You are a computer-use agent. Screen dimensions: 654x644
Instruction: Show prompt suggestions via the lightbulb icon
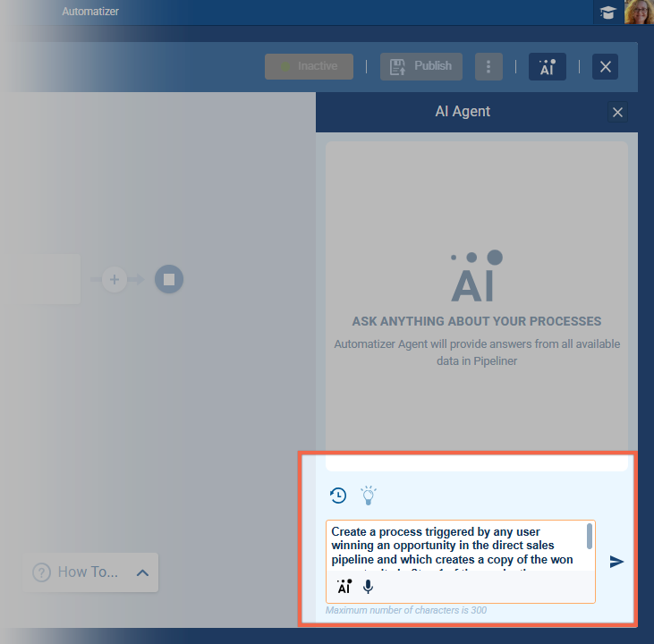tap(369, 496)
